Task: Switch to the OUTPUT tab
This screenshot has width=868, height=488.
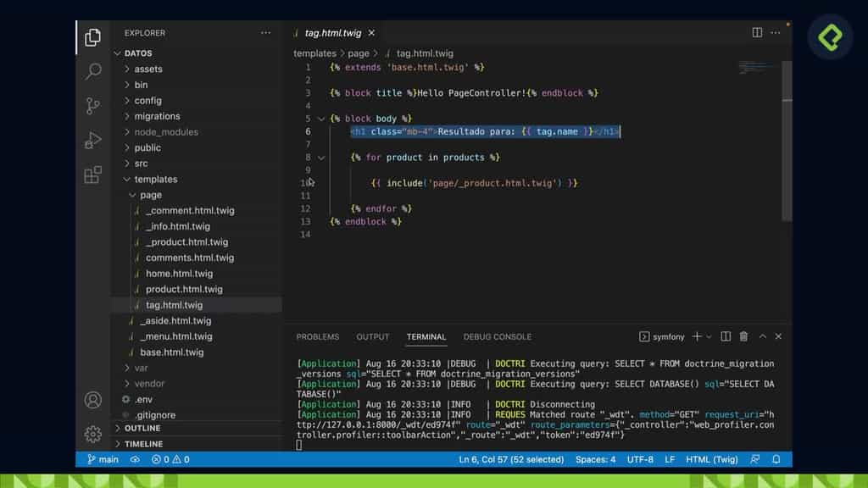Action: (373, 337)
